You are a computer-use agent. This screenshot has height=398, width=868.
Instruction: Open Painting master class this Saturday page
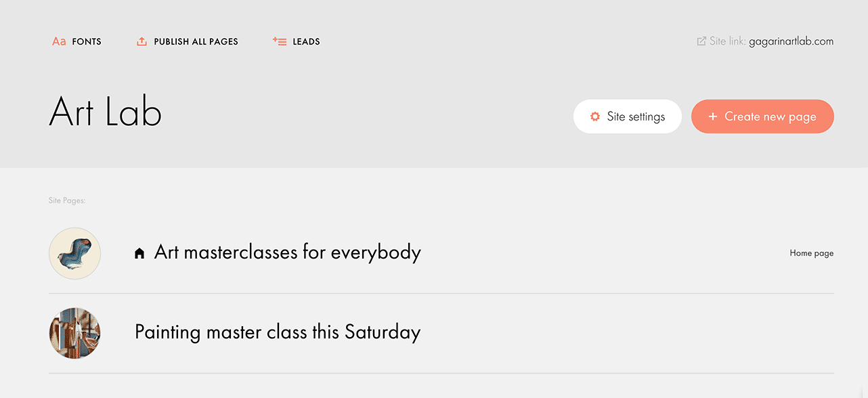pos(278,332)
